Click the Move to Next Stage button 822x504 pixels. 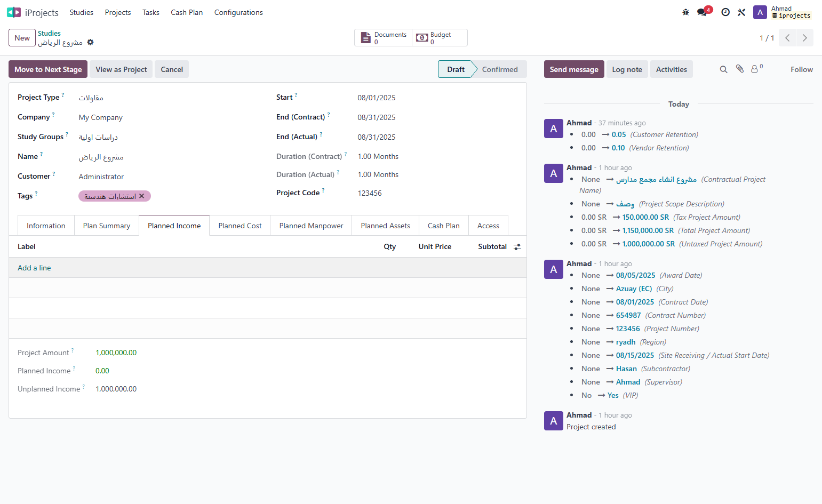(48, 69)
